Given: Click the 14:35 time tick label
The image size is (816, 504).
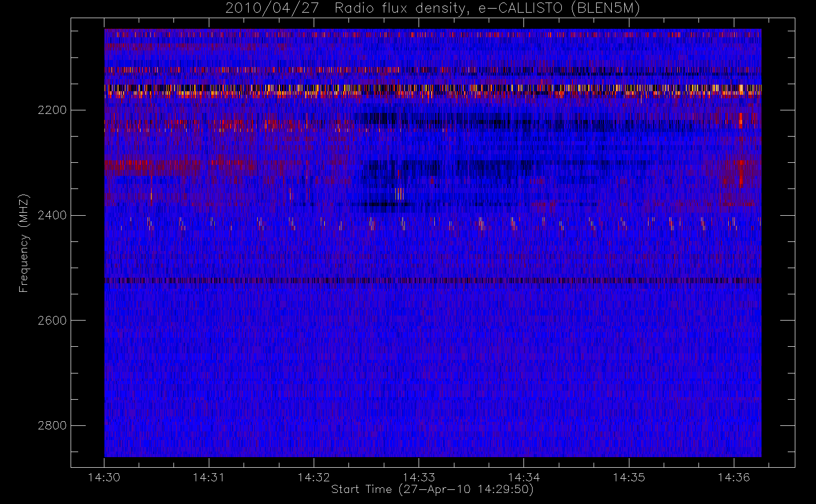Looking at the screenshot, I should [629, 477].
